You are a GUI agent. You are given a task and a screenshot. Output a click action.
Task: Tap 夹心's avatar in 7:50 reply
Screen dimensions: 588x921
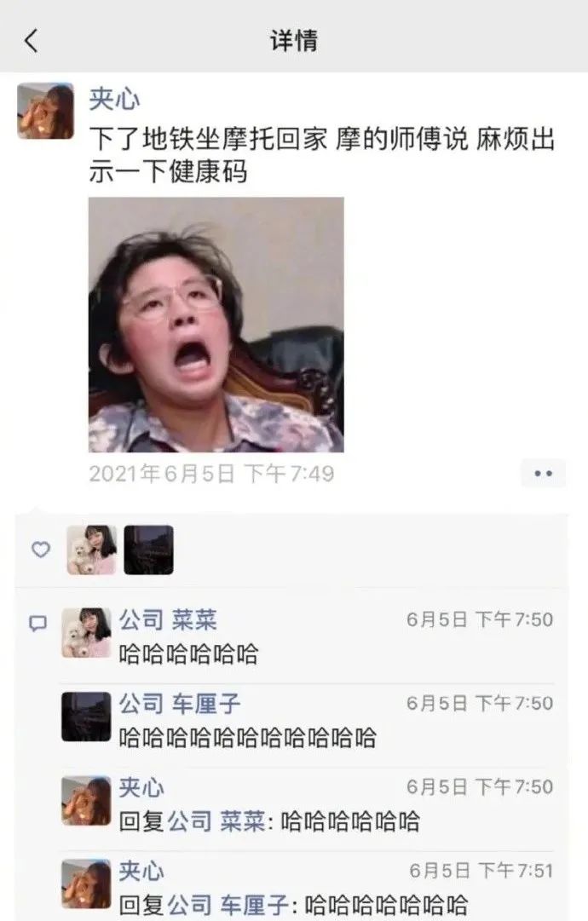pos(86,801)
